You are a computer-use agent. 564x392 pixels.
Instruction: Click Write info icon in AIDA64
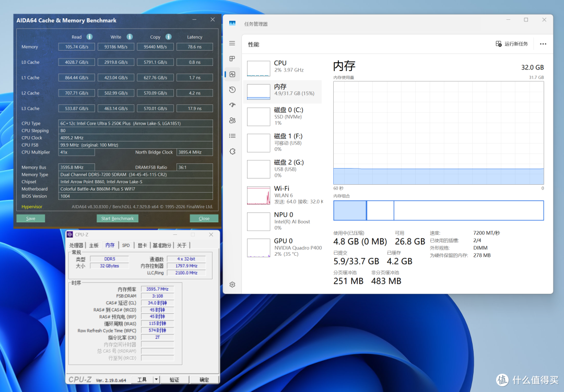(130, 37)
